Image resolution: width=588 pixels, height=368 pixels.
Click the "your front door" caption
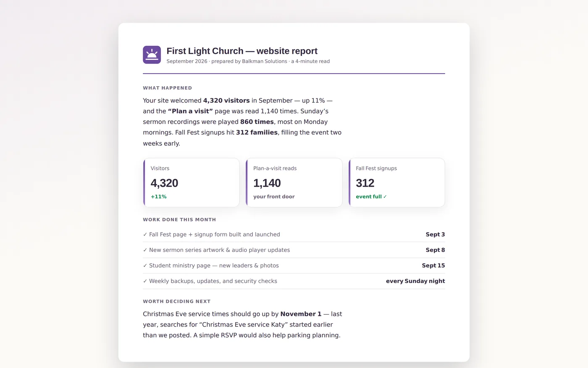pyautogui.click(x=274, y=196)
